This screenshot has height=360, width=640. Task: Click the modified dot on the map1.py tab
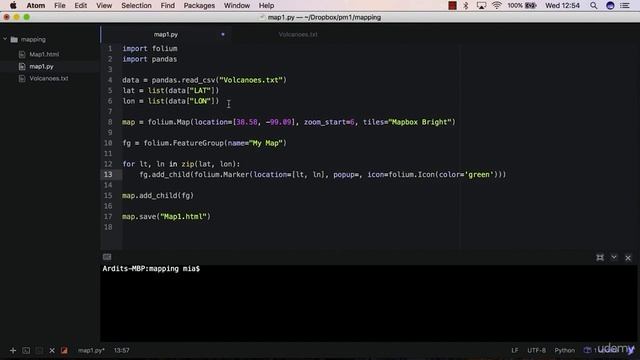[223, 34]
